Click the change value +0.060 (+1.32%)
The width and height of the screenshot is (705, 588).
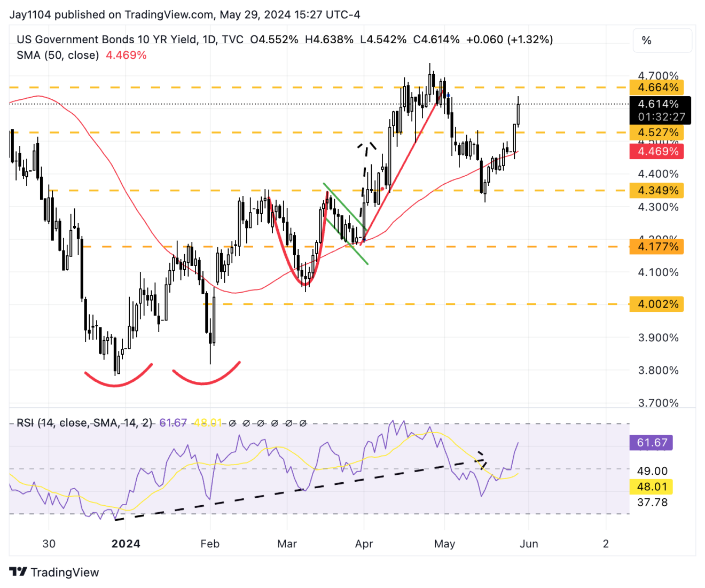coord(510,40)
